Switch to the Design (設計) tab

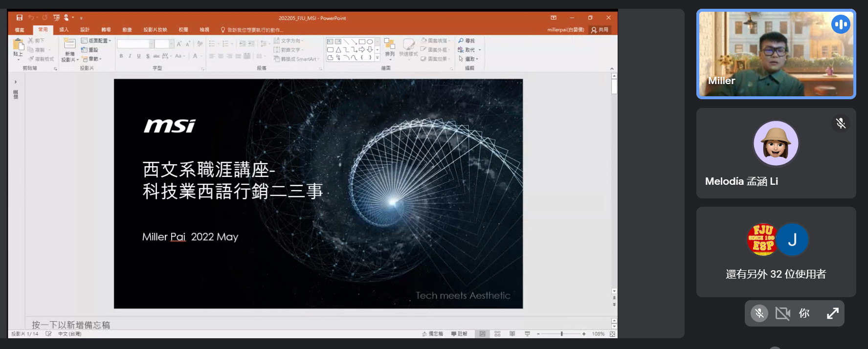coord(85,30)
